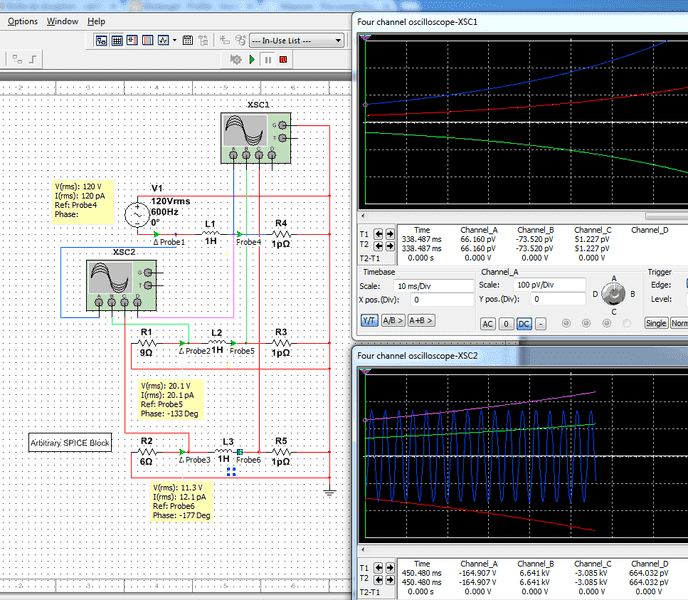The width and height of the screenshot is (688, 600).
Task: Click the red-striped view icon beside netlist viewer
Action: coord(148,41)
